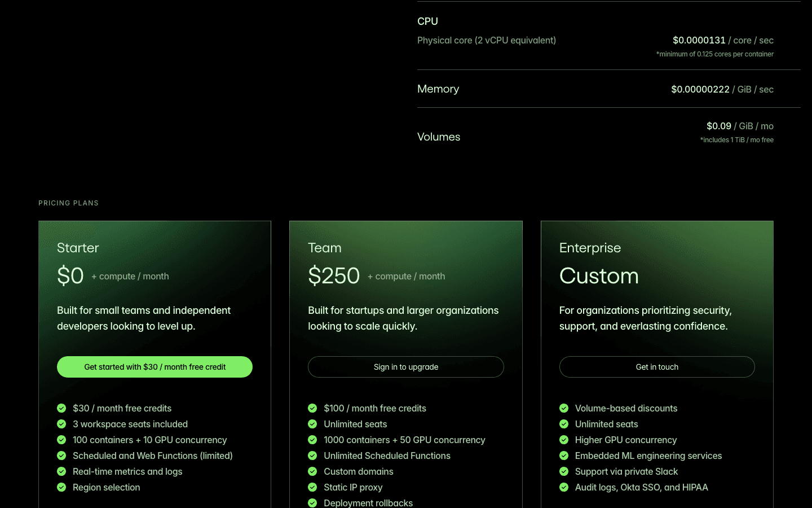Click the Volumes pricing row label

click(x=439, y=137)
